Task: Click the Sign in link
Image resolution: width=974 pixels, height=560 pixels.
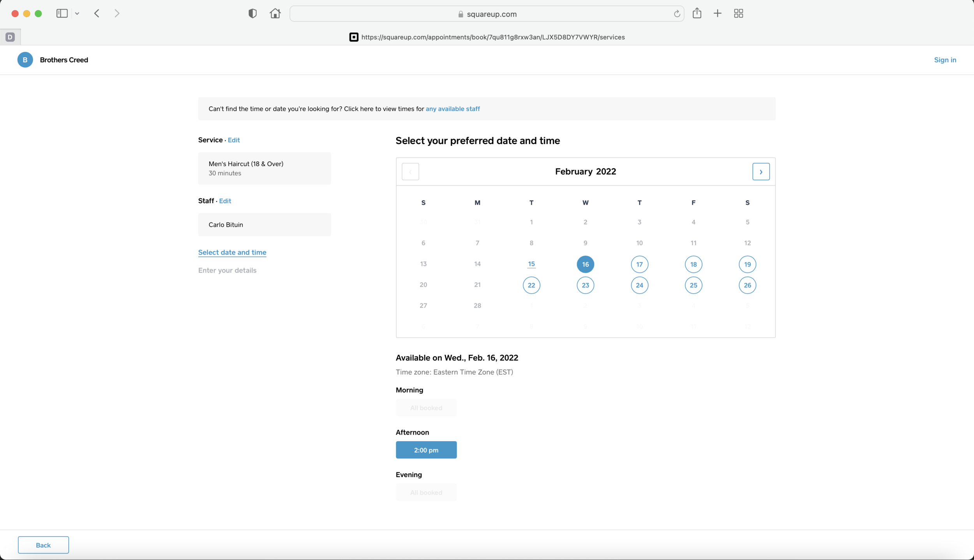Action: pos(945,60)
